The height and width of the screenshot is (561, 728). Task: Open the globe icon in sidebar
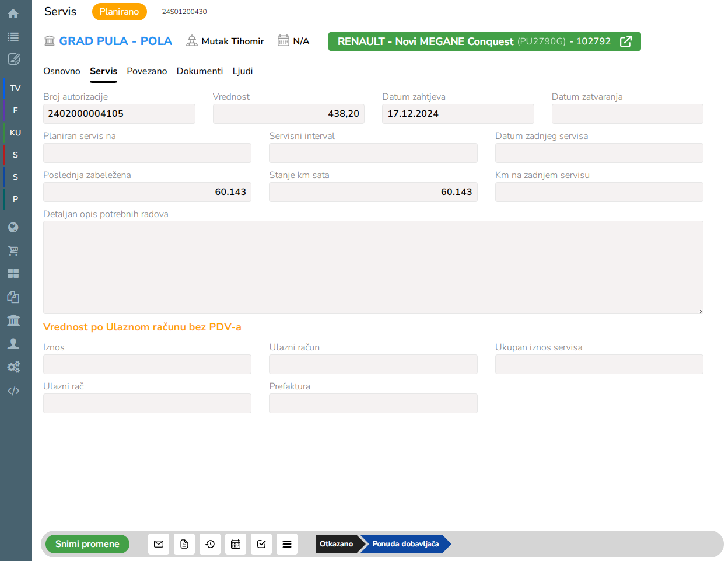tap(13, 227)
